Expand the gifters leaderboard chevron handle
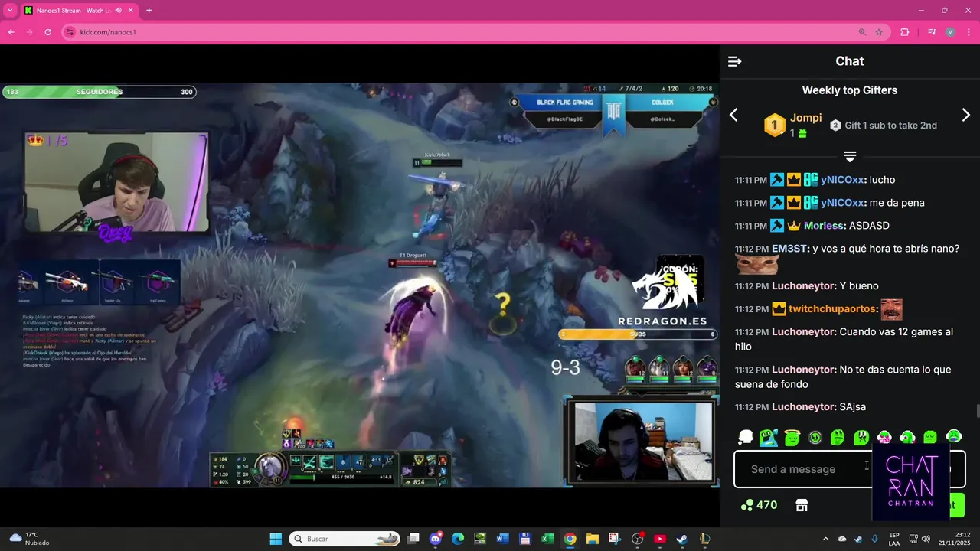 click(850, 156)
